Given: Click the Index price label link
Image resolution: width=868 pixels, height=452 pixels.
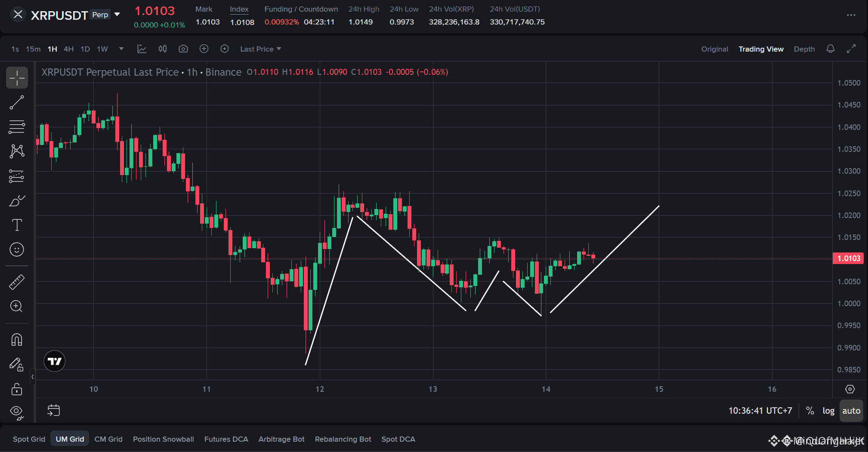Looking at the screenshot, I should tap(239, 9).
